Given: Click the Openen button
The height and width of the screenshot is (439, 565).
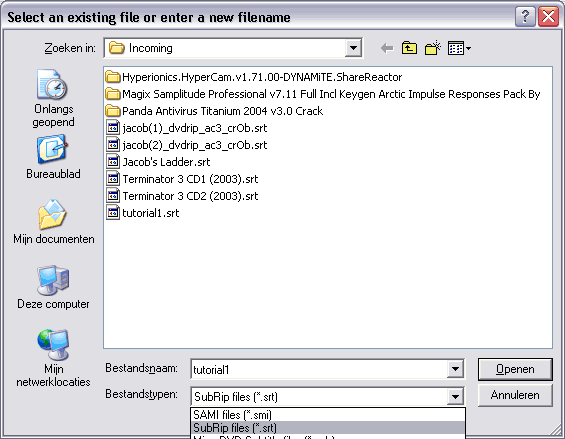Looking at the screenshot, I should point(515,369).
